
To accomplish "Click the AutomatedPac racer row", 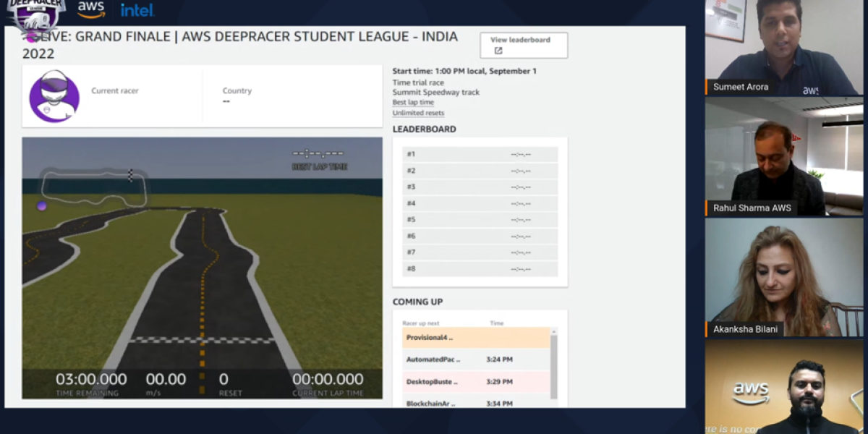I will (x=477, y=359).
